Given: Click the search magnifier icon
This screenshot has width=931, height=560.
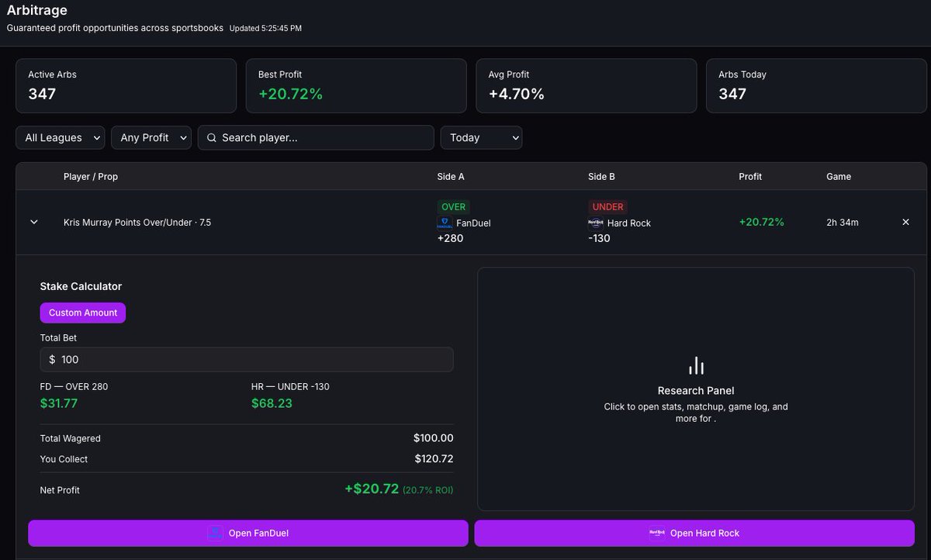Looking at the screenshot, I should click(x=211, y=137).
